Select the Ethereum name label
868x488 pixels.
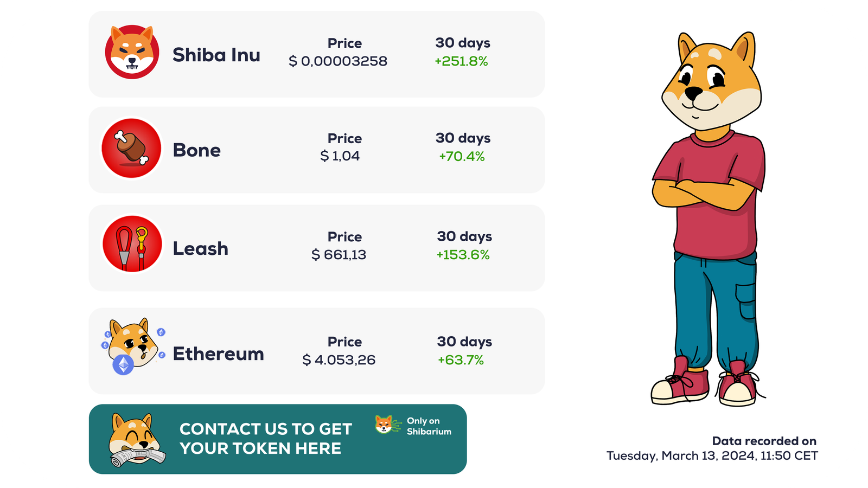point(218,354)
